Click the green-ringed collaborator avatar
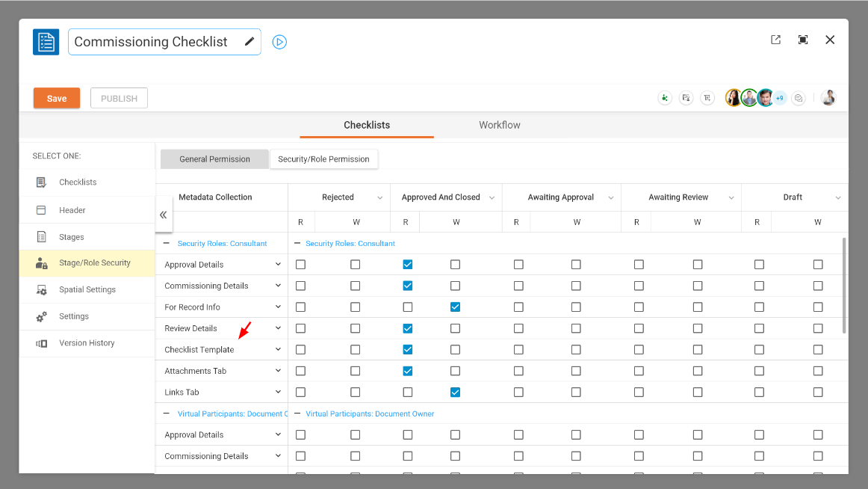The width and height of the screenshot is (868, 489). point(749,98)
